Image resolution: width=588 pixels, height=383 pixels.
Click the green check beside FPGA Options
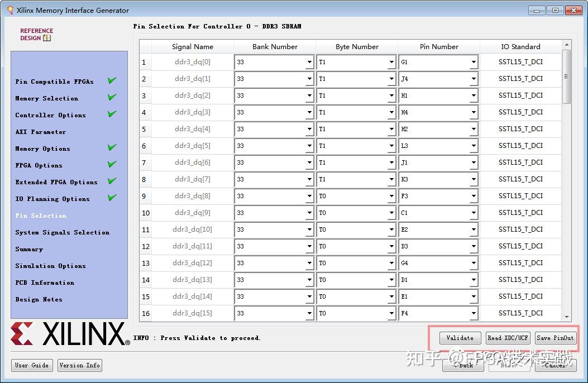point(111,164)
